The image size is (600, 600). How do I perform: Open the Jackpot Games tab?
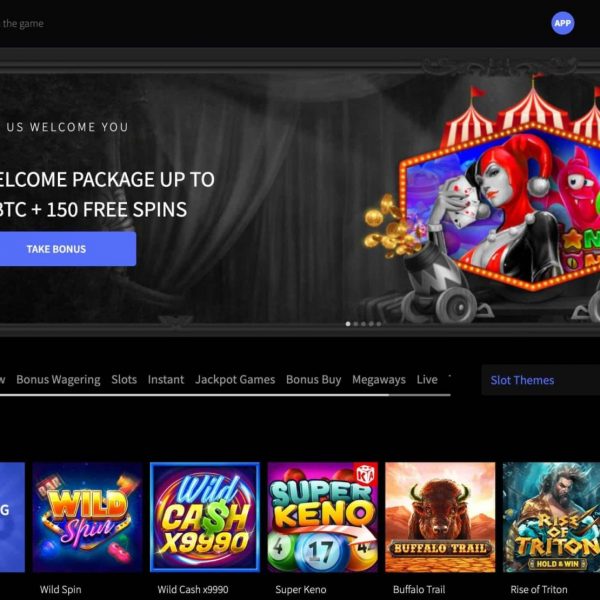tap(235, 380)
